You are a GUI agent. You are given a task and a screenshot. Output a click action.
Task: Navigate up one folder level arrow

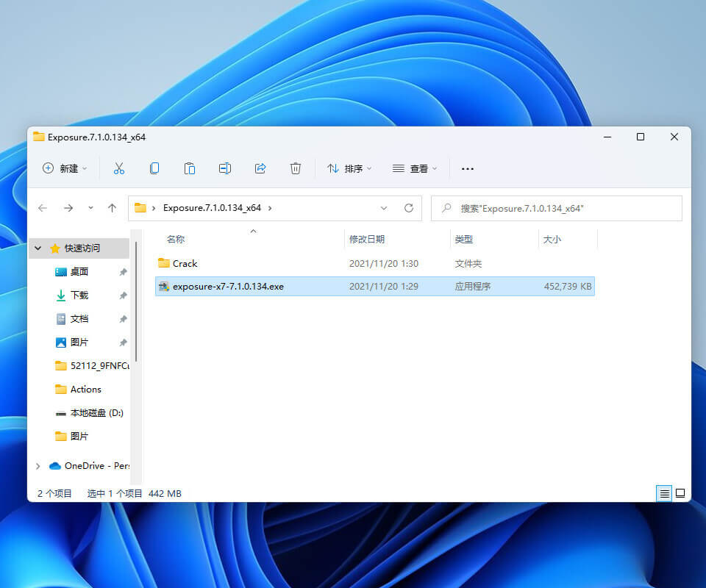(x=112, y=208)
